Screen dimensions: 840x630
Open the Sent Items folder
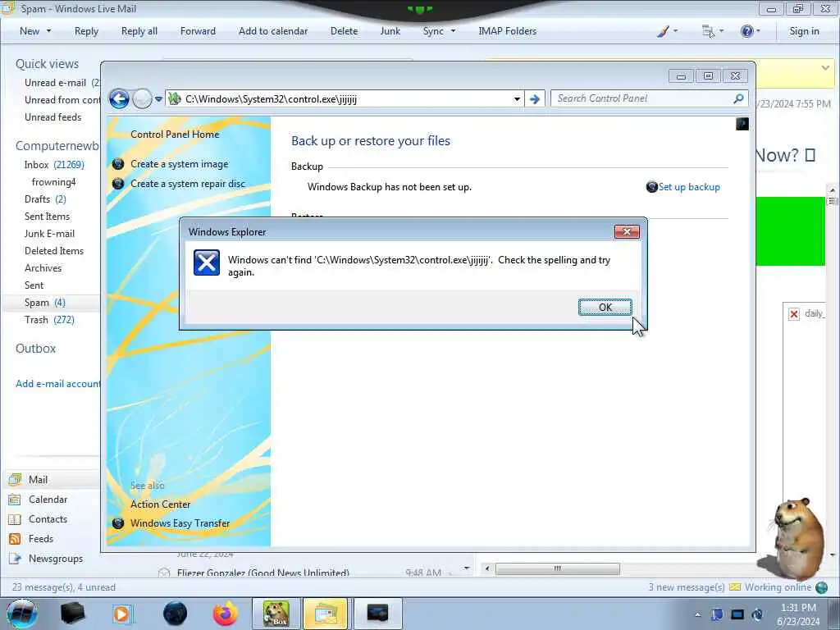point(47,217)
